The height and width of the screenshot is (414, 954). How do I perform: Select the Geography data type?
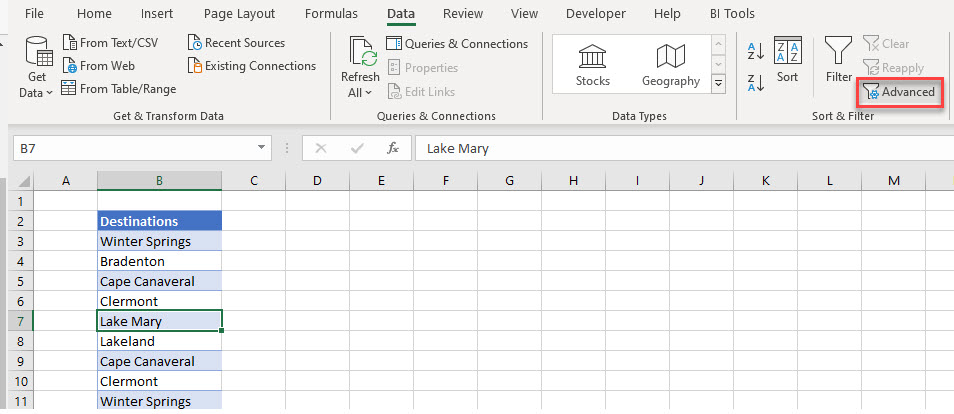671,66
